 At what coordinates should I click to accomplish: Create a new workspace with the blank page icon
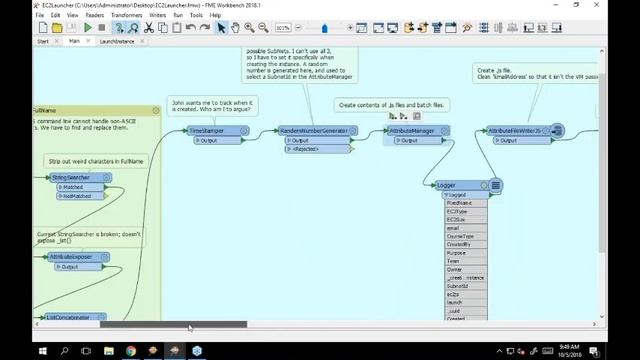tap(43, 28)
